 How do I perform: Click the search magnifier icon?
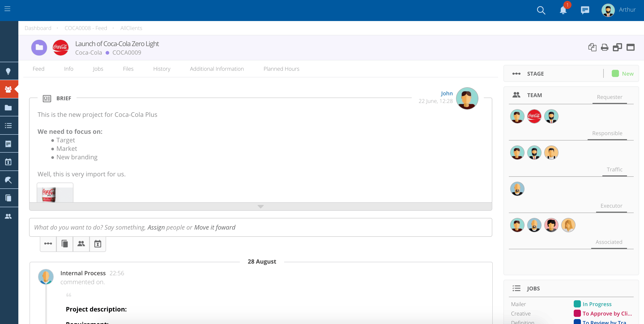pos(541,10)
